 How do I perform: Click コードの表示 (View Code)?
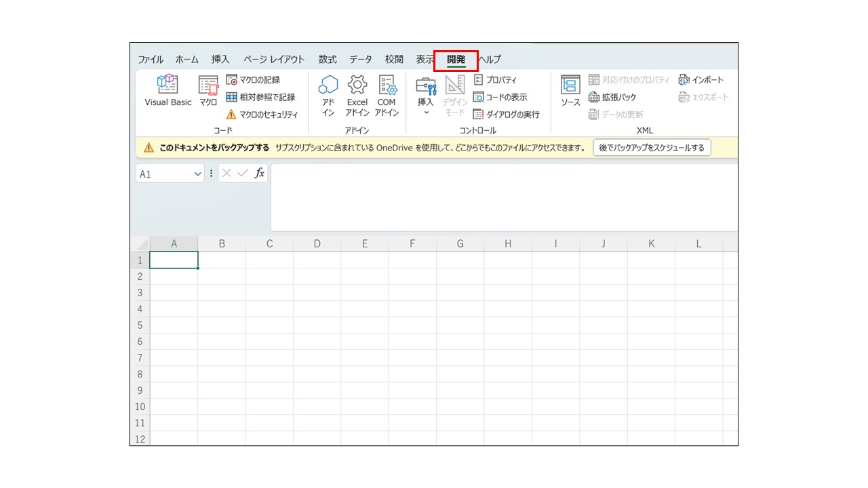(500, 97)
